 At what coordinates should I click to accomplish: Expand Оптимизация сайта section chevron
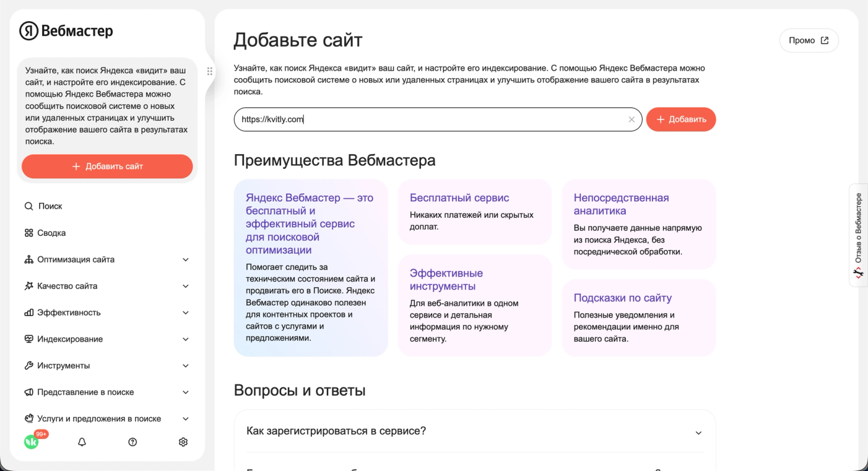185,259
